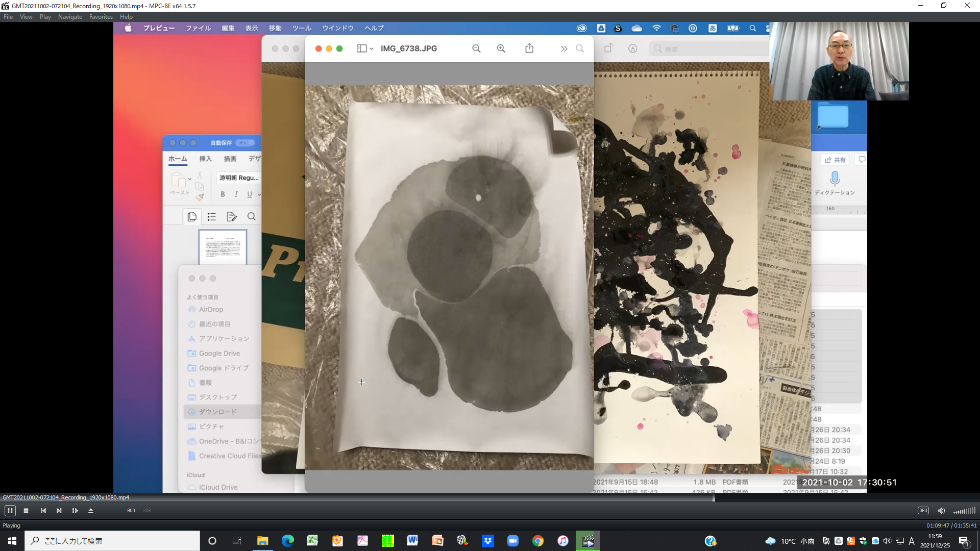Switch to the 描画 tab in Word

[x=230, y=159]
